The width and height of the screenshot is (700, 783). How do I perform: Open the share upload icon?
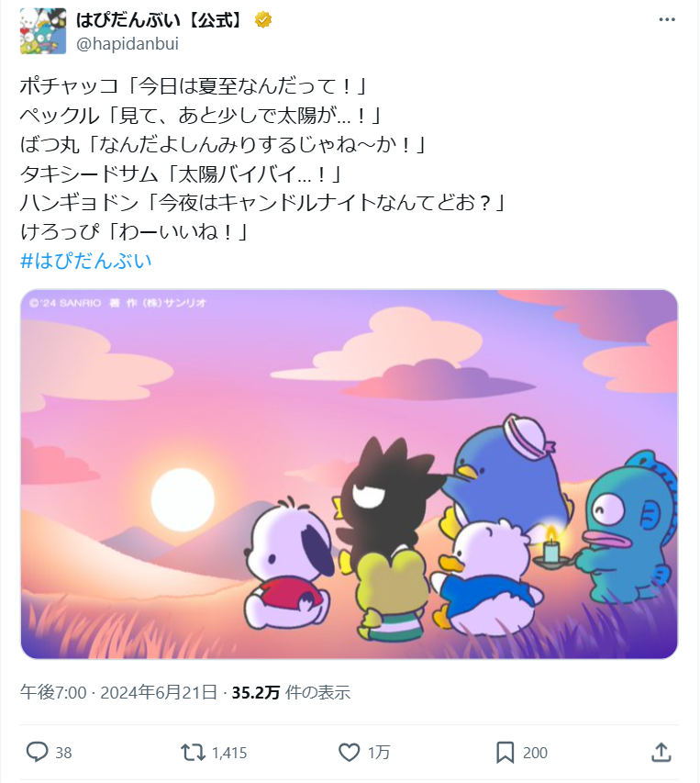[661, 752]
